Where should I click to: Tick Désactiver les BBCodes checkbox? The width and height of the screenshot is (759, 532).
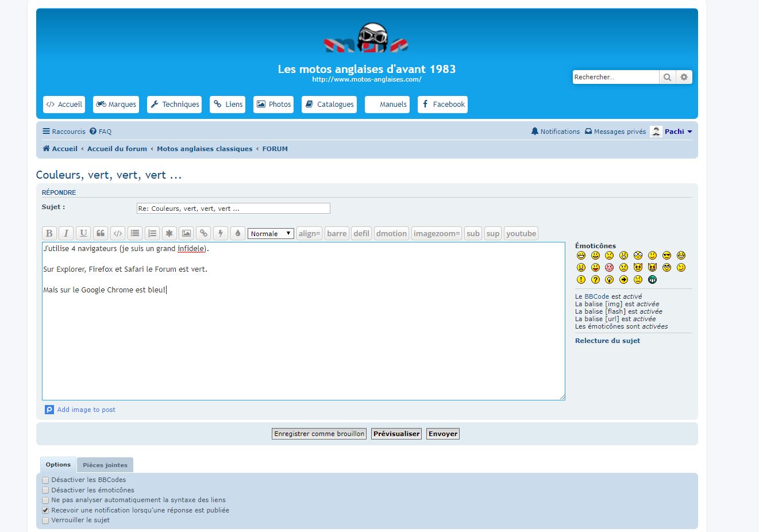[45, 480]
